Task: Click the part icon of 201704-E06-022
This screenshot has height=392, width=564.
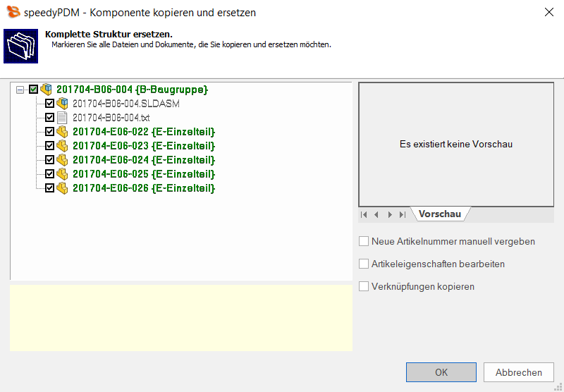Action: pyautogui.click(x=62, y=132)
